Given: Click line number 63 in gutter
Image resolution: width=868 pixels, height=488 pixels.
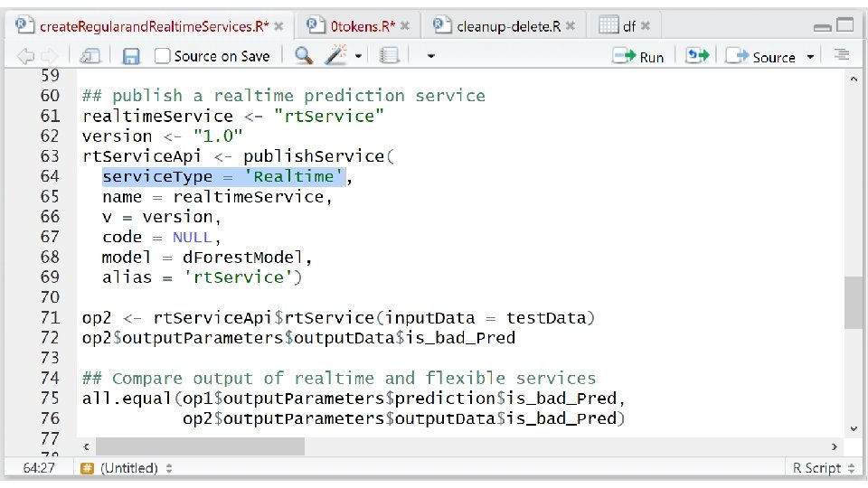Looking at the screenshot, I should click(x=50, y=156).
